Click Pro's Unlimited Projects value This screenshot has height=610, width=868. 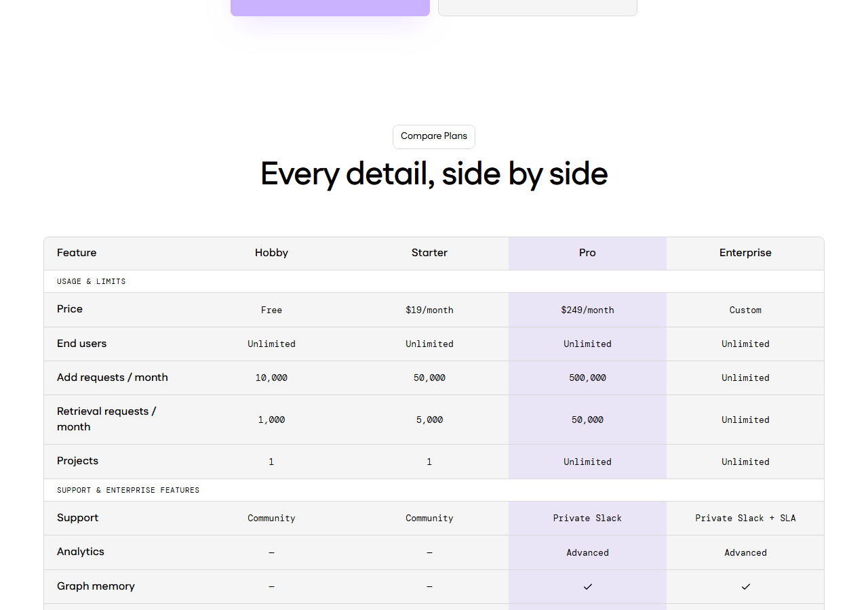tap(587, 462)
